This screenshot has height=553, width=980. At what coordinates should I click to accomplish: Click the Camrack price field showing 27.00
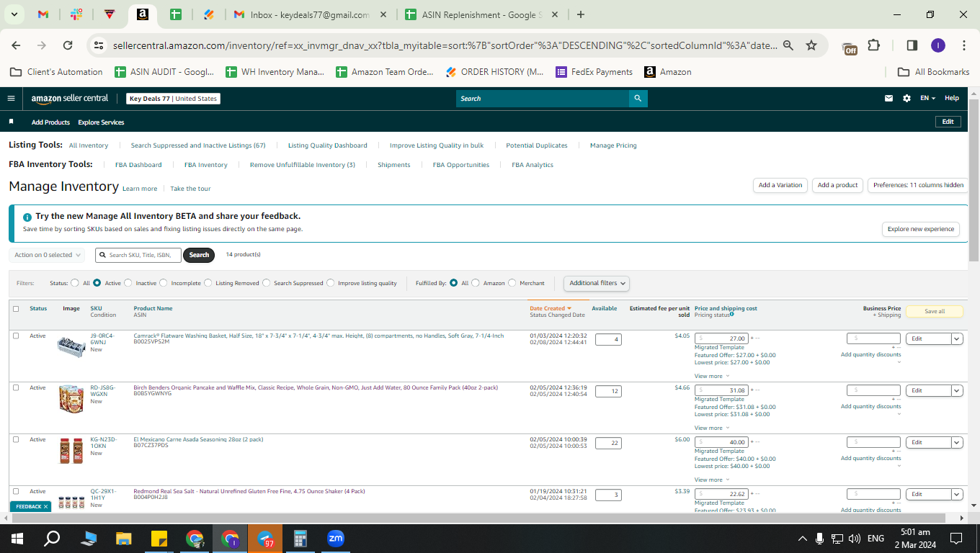721,338
